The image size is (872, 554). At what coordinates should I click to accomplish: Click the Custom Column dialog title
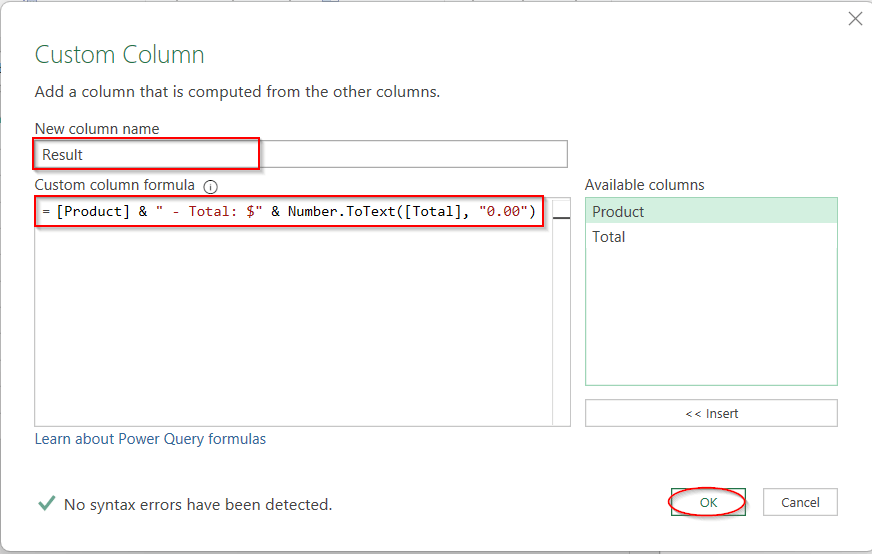pyautogui.click(x=119, y=54)
